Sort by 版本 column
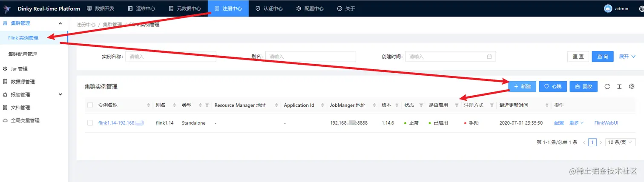 tap(397, 105)
